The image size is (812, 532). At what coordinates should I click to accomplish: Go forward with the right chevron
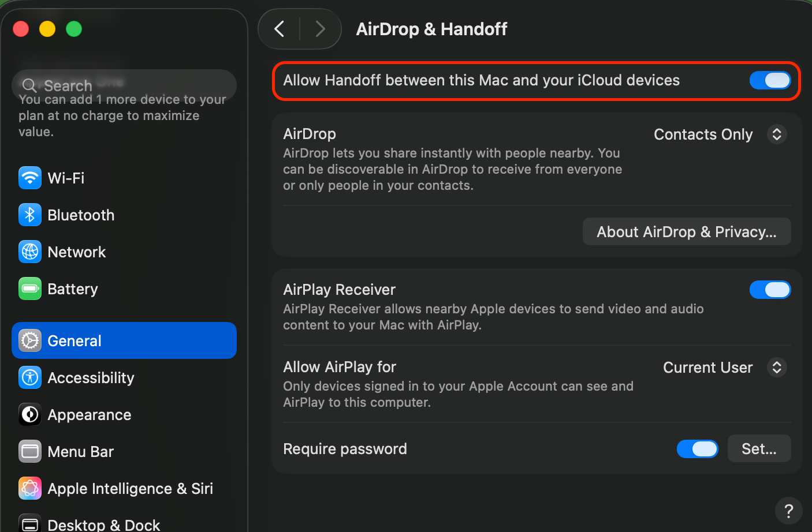tap(320, 29)
